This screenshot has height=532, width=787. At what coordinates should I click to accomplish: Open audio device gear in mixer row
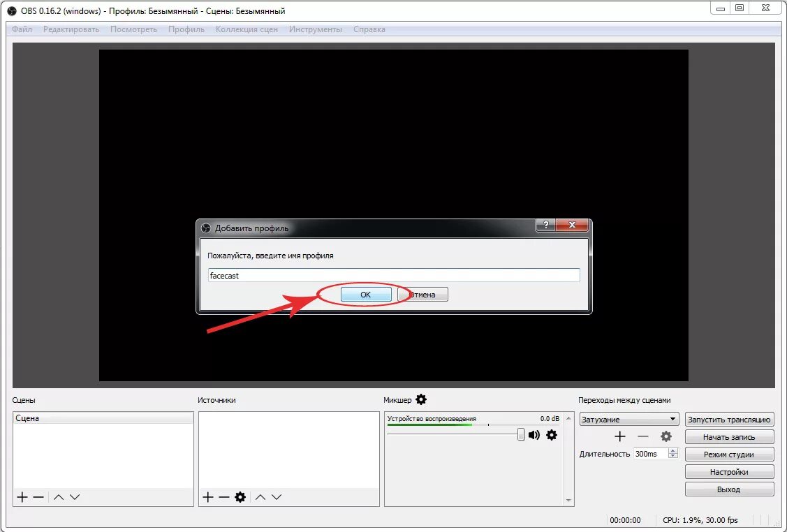point(552,435)
